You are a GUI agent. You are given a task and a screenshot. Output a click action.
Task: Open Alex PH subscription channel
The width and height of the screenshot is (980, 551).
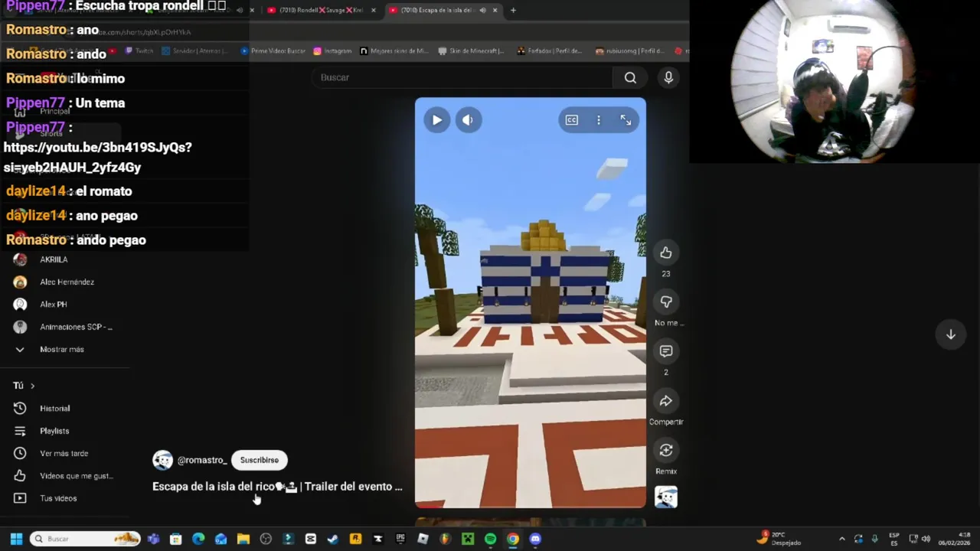(53, 305)
